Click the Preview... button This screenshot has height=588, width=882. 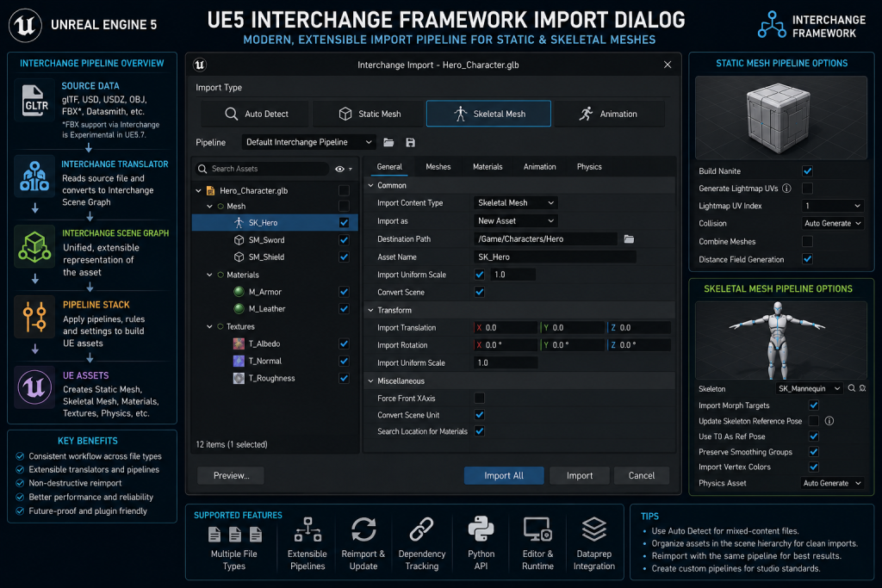coord(231,475)
